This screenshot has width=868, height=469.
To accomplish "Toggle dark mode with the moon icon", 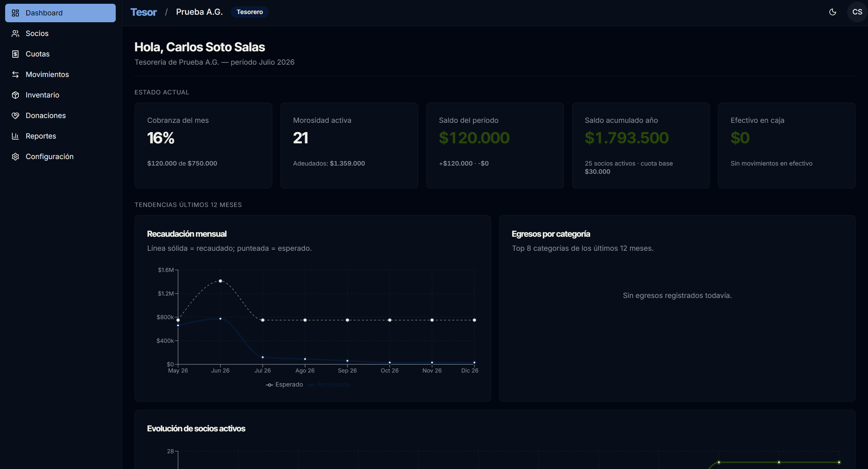I will (x=833, y=12).
